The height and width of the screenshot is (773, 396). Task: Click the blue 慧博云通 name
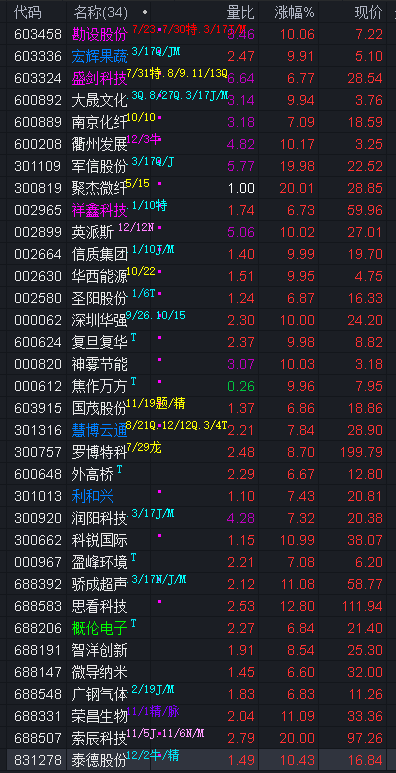click(100, 430)
